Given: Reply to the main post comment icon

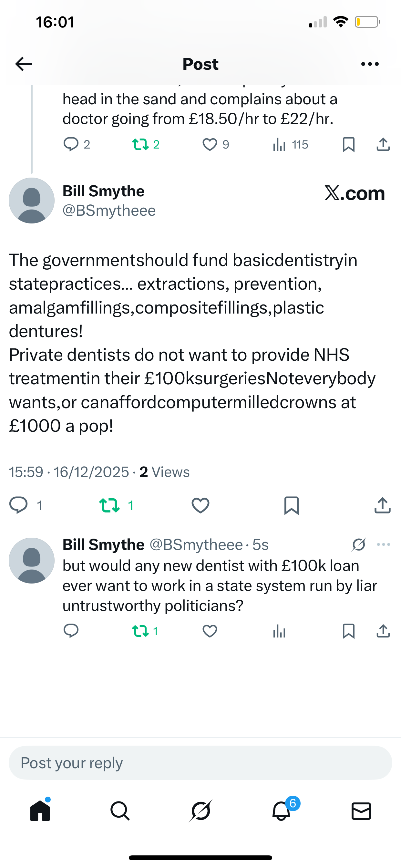Looking at the screenshot, I should point(18,505).
